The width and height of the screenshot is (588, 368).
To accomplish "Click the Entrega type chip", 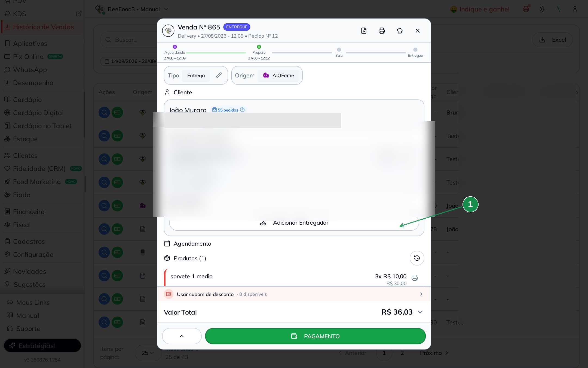I will pos(196,76).
